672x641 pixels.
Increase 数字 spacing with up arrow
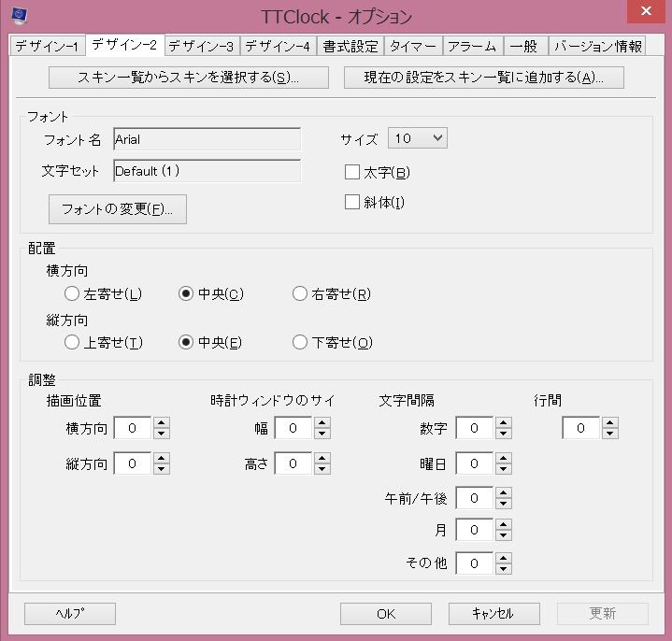click(504, 422)
